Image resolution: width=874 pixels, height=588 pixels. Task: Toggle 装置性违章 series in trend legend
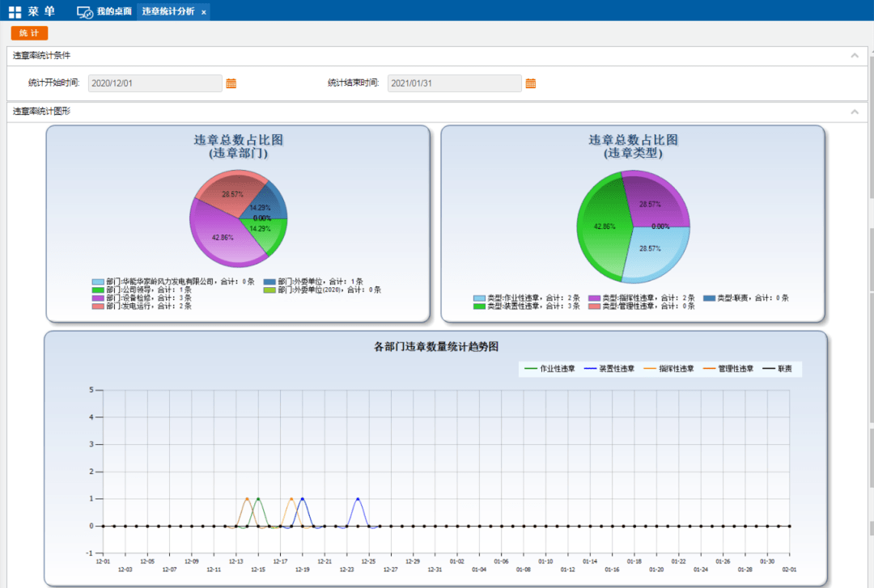click(609, 369)
